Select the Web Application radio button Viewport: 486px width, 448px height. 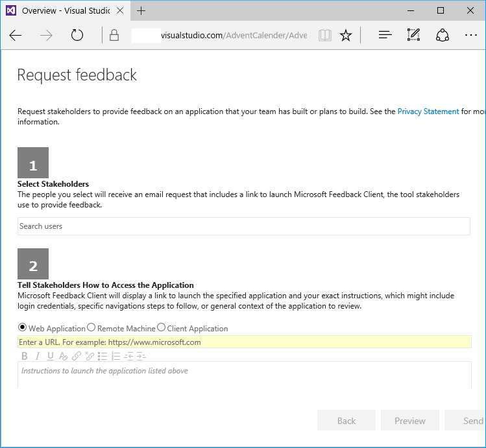click(x=22, y=327)
